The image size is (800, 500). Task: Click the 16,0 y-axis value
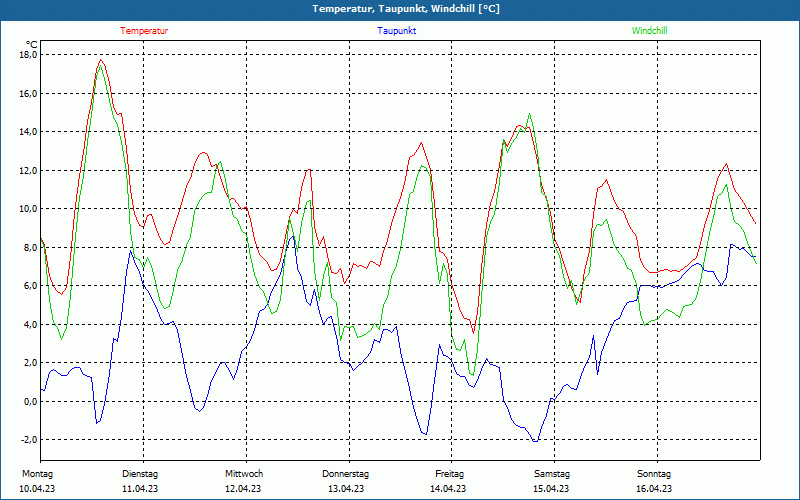28,93
